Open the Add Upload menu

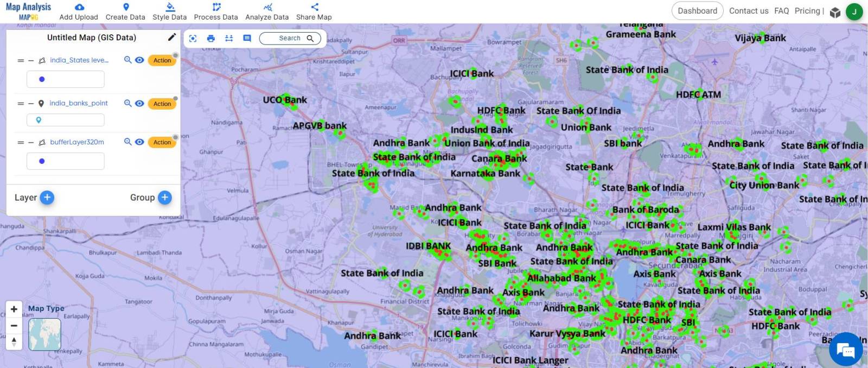tap(79, 11)
